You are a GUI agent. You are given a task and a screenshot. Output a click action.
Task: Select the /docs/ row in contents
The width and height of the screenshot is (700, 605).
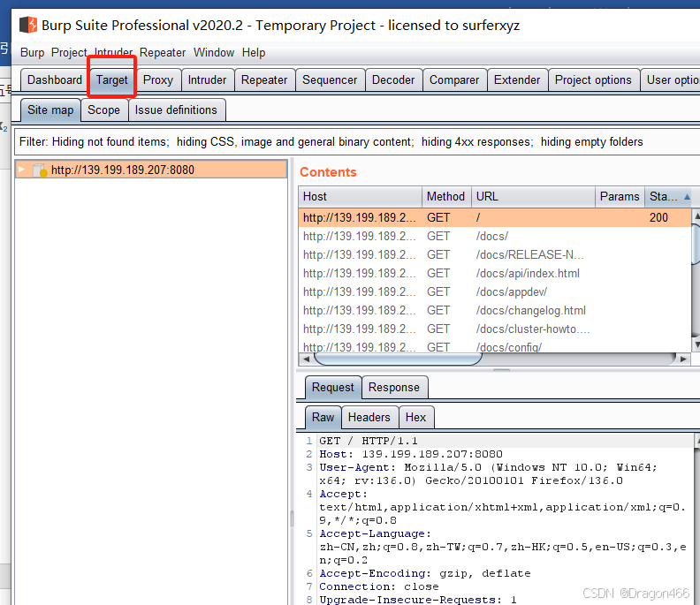point(495,237)
